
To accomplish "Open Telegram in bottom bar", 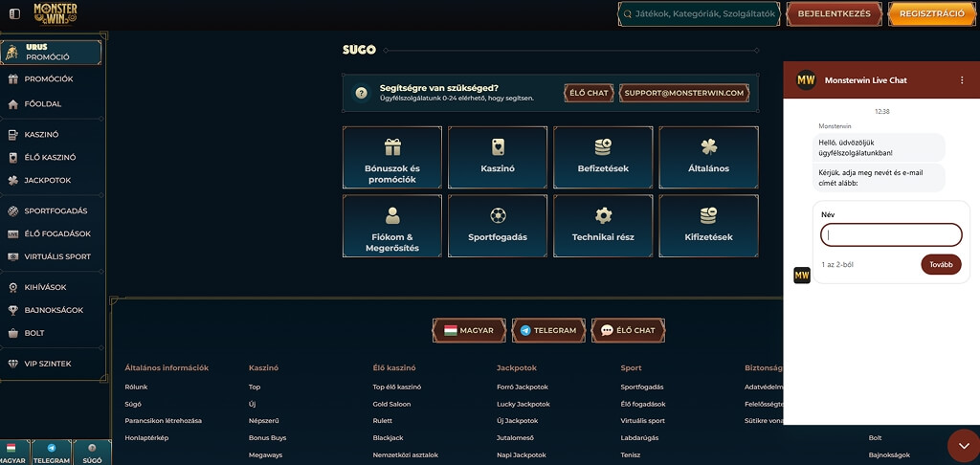I will point(52,453).
